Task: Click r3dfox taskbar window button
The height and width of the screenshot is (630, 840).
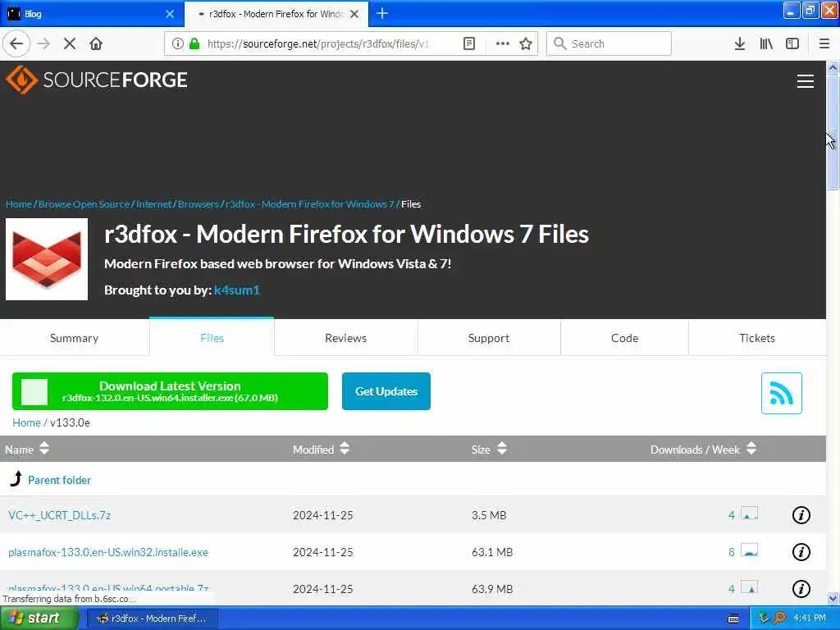Action: click(152, 619)
